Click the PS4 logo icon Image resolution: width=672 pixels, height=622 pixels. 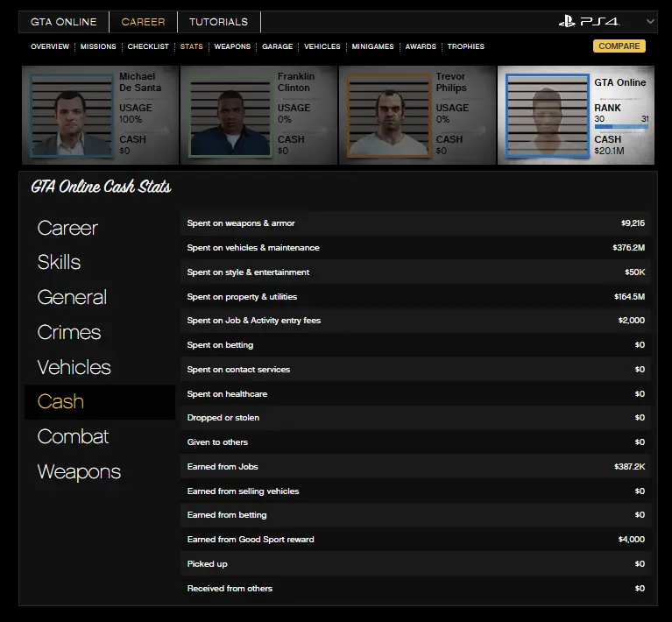coord(591,22)
